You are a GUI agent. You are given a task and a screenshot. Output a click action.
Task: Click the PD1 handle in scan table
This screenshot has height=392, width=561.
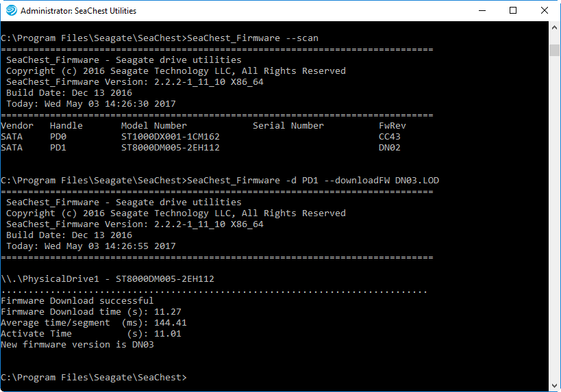click(x=58, y=148)
